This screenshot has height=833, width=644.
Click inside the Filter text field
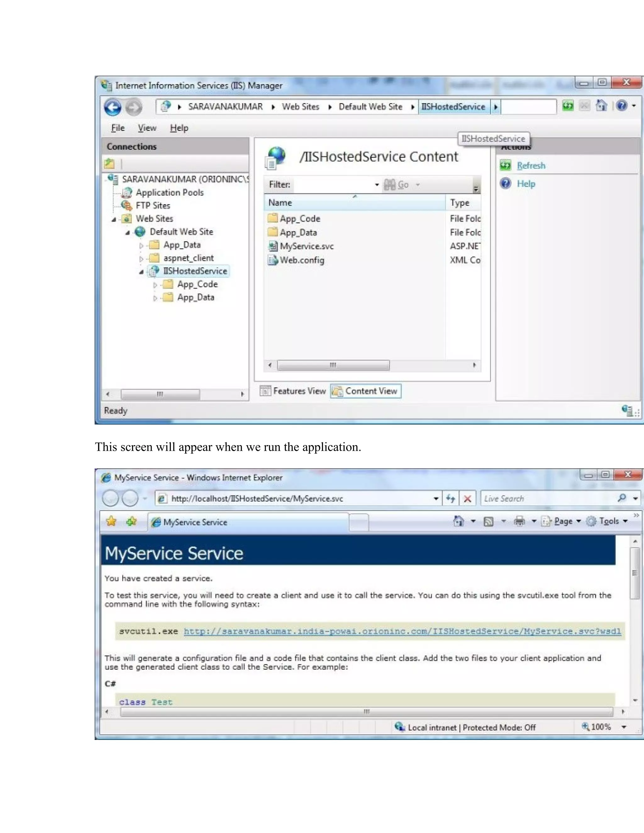(333, 185)
